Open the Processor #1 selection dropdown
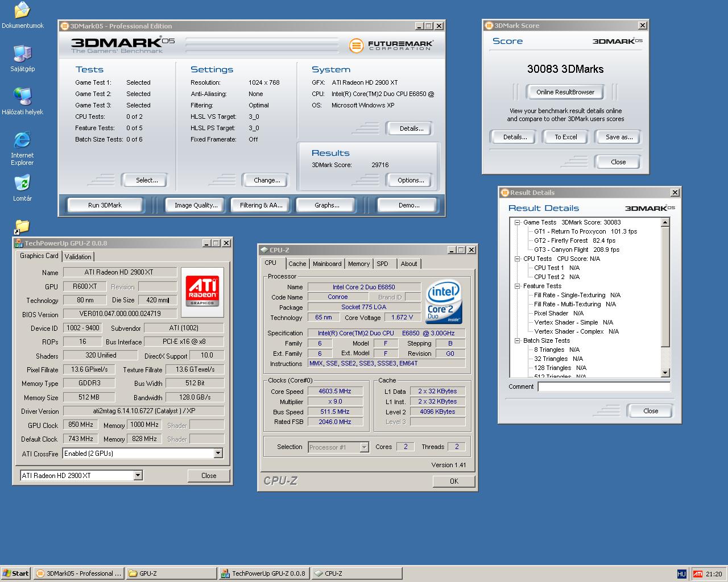This screenshot has width=728, height=582. click(x=364, y=447)
